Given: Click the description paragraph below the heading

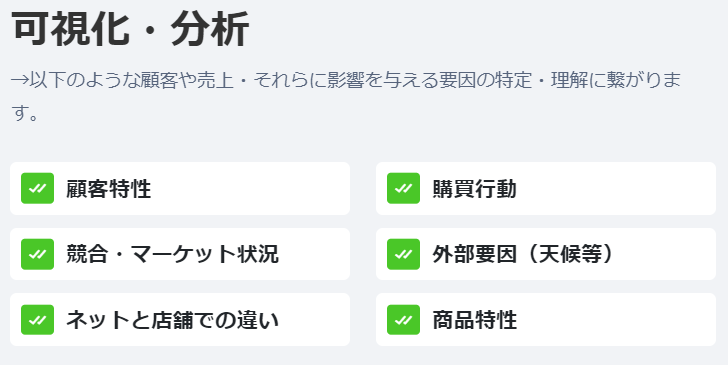Looking at the screenshot, I should pos(346,96).
